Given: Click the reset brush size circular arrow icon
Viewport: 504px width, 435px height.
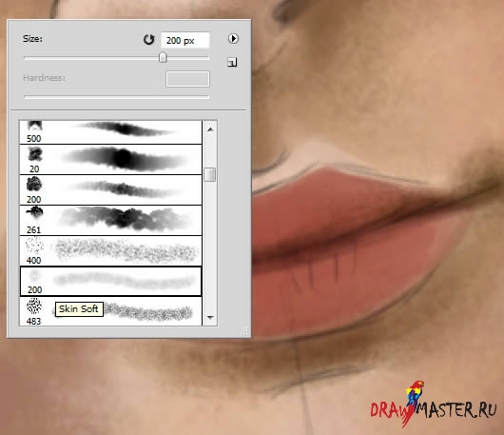Looking at the screenshot, I should click(x=148, y=40).
